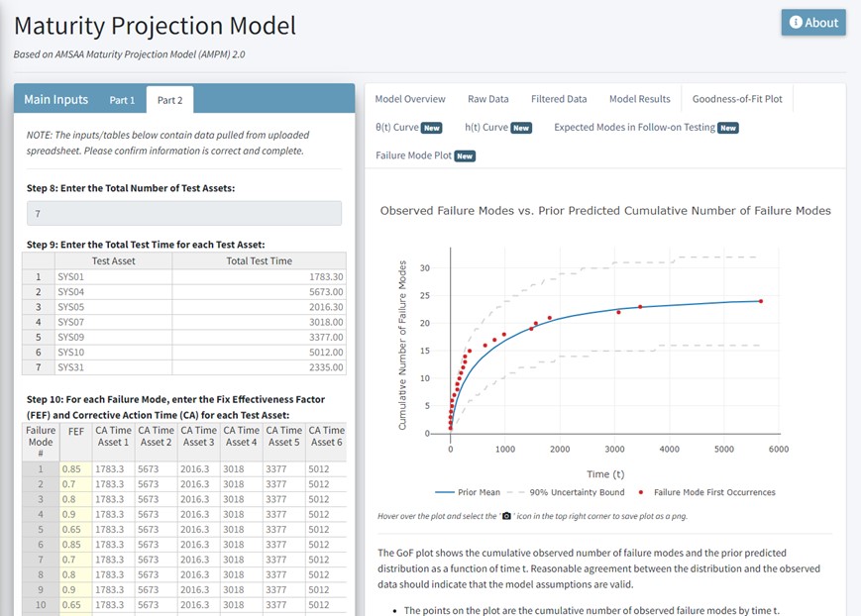The height and width of the screenshot is (616, 861).
Task: Select the Goodness-of-Fit Plot tab
Action: (737, 99)
